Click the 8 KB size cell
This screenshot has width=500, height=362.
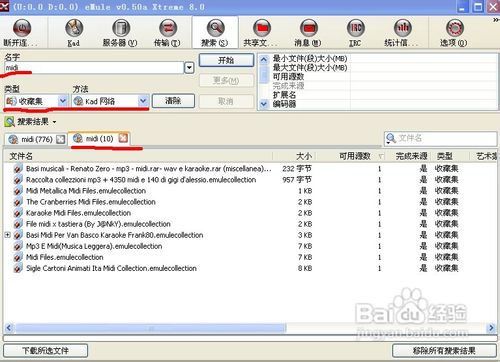pos(305,268)
